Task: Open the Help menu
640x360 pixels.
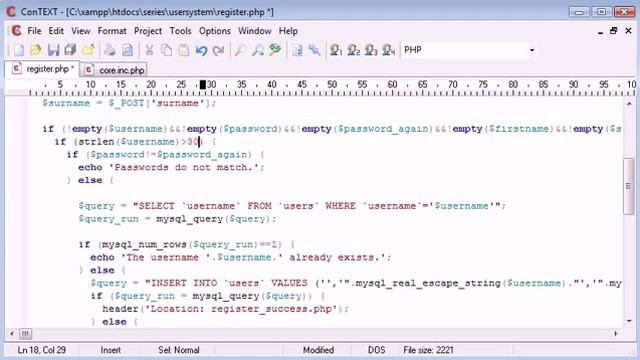Action: [x=288, y=31]
